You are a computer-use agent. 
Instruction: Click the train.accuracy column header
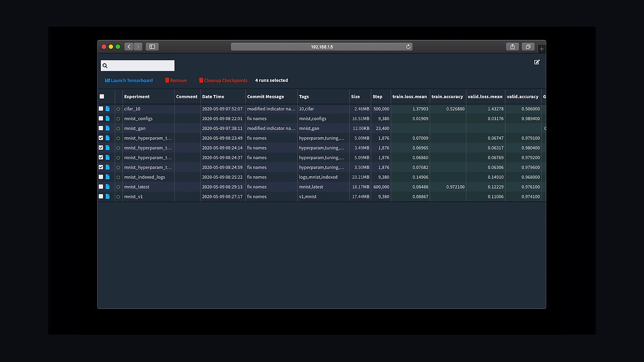pyautogui.click(x=447, y=97)
